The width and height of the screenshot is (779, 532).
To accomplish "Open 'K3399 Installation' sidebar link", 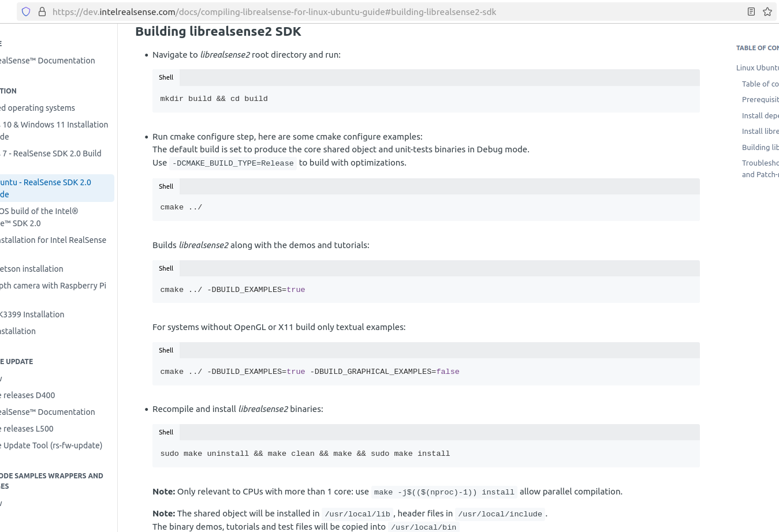I will pos(32,314).
